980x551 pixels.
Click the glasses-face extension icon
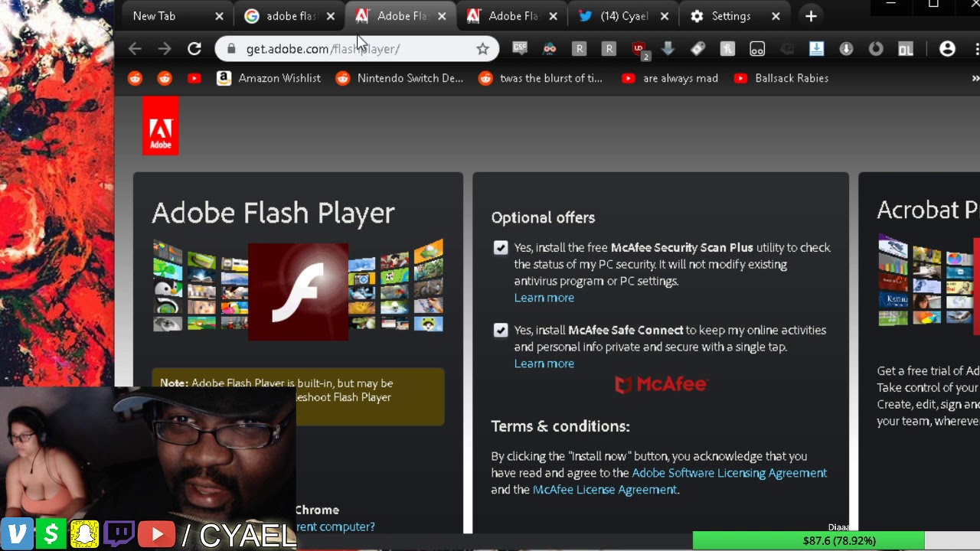pos(550,49)
